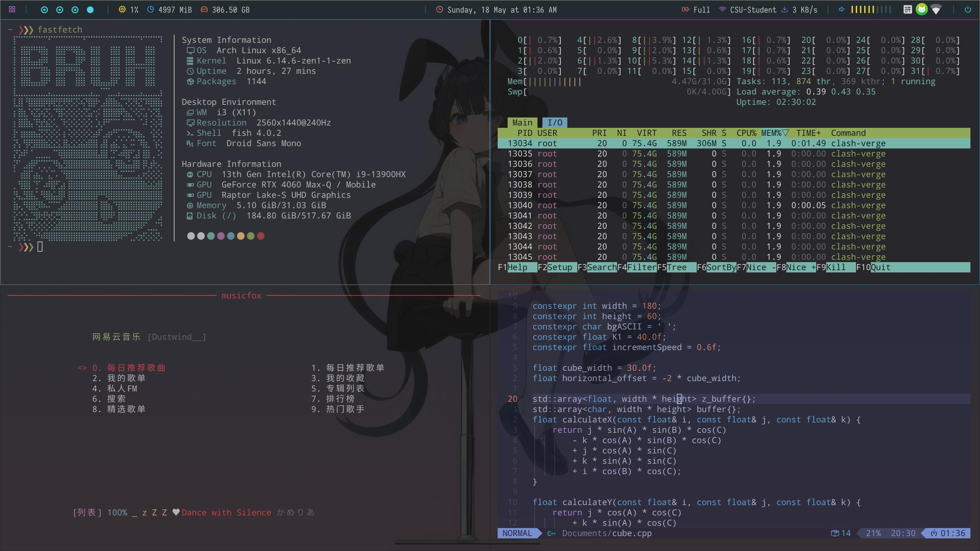The width and height of the screenshot is (980, 551).
Task: Click the battery status icon
Action: tap(685, 10)
